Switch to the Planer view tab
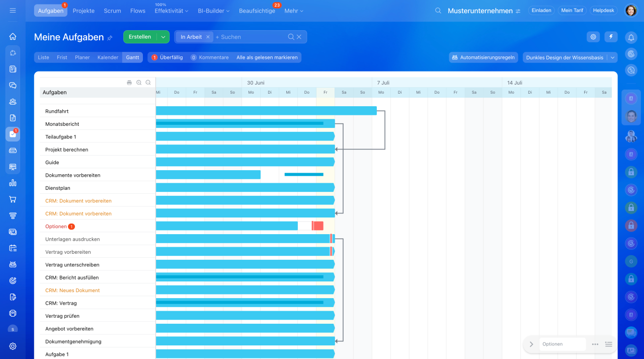Viewport: 644px width, 359px height. [x=83, y=57]
